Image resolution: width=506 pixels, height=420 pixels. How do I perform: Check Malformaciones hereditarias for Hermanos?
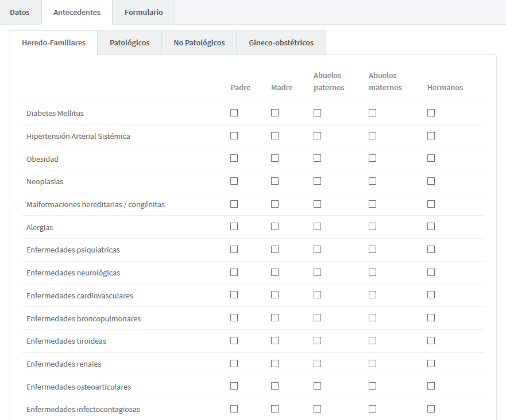click(x=431, y=204)
